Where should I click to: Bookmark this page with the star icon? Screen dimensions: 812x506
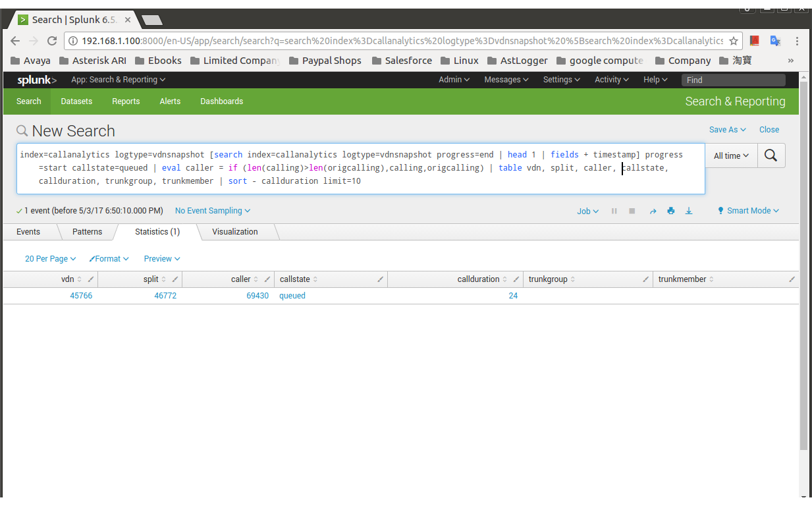pyautogui.click(x=733, y=41)
